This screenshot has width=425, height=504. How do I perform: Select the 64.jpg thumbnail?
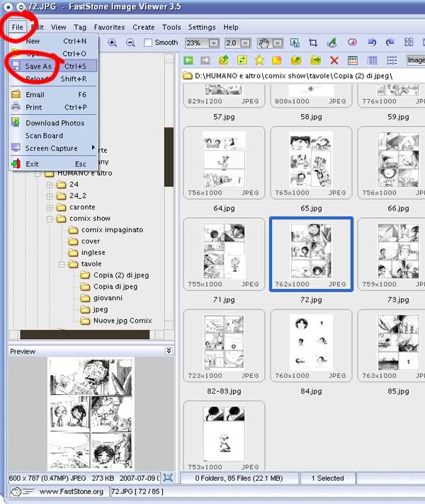pyautogui.click(x=224, y=163)
